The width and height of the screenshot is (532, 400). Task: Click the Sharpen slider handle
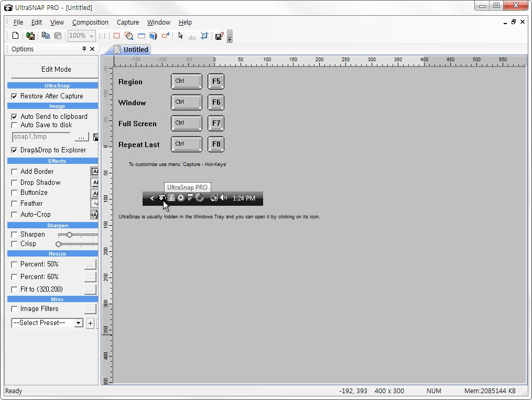(x=69, y=235)
